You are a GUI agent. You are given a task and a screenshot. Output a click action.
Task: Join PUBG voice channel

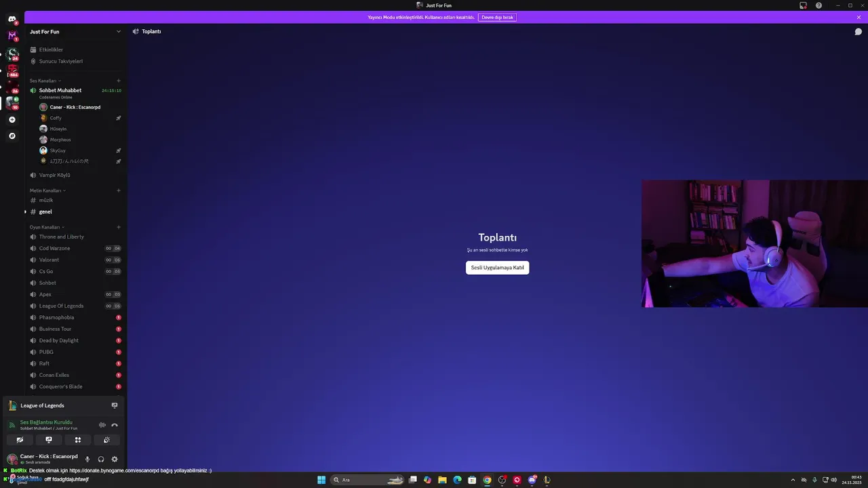tap(75, 352)
